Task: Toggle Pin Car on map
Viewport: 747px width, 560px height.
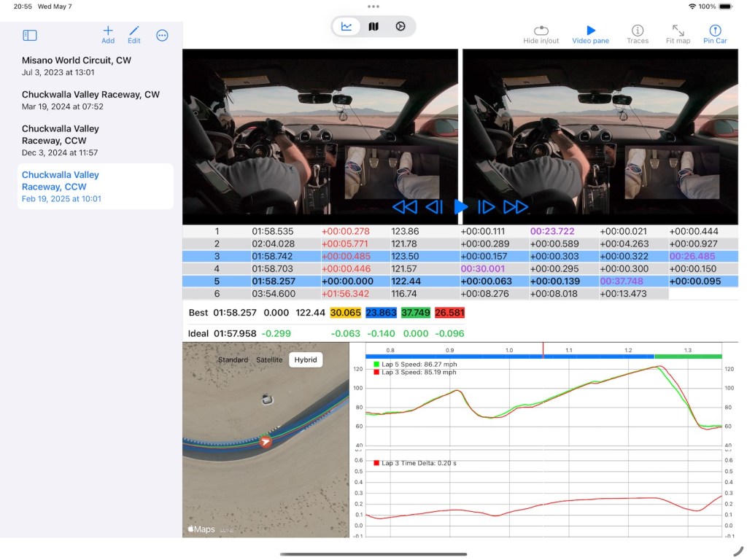Action: (715, 34)
